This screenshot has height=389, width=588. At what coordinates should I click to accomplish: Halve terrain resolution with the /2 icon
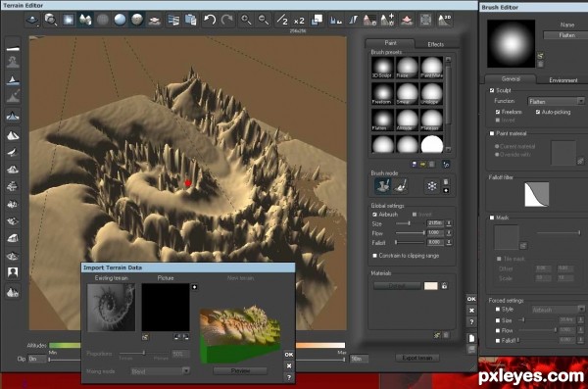point(281,20)
